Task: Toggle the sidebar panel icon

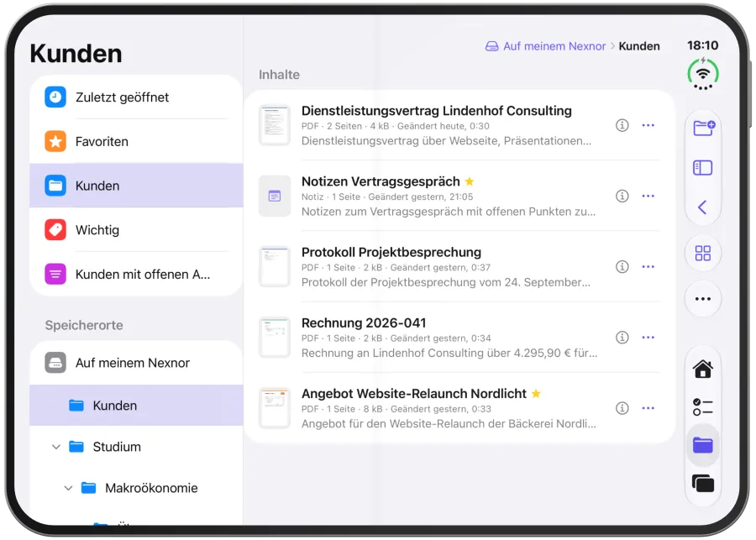Action: 702,168
